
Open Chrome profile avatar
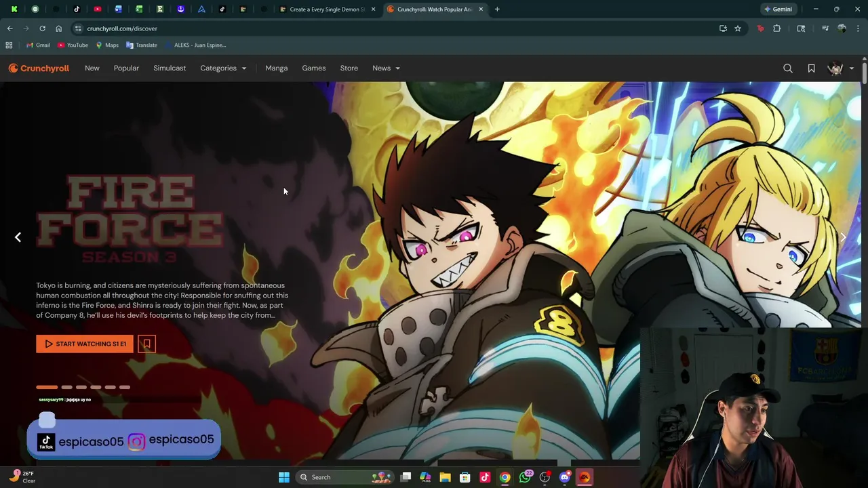click(842, 28)
